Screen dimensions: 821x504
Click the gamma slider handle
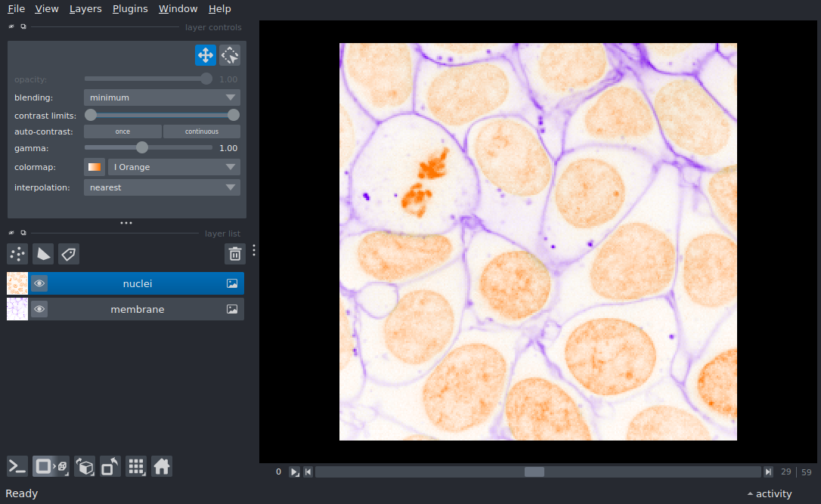tap(141, 148)
